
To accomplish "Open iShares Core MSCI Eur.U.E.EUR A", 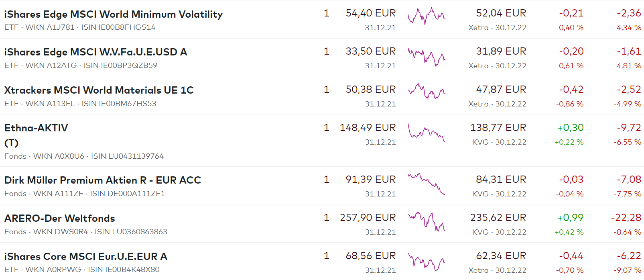I will tap(85, 257).
